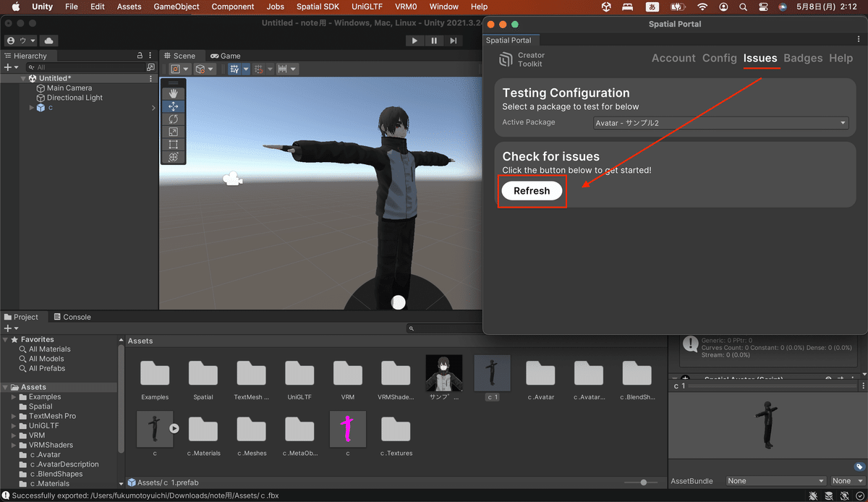Select the Move tool in Scene toolbar
The height and width of the screenshot is (502, 868).
[x=173, y=106]
